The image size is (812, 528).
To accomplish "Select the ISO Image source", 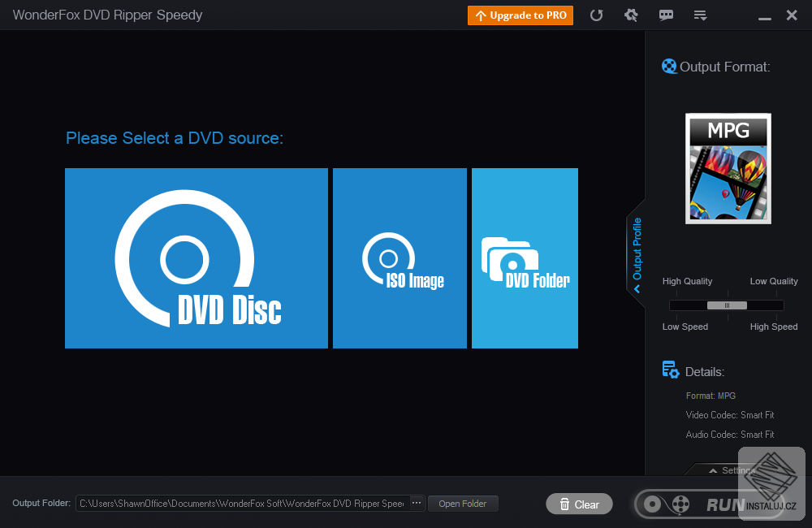I will coord(400,258).
